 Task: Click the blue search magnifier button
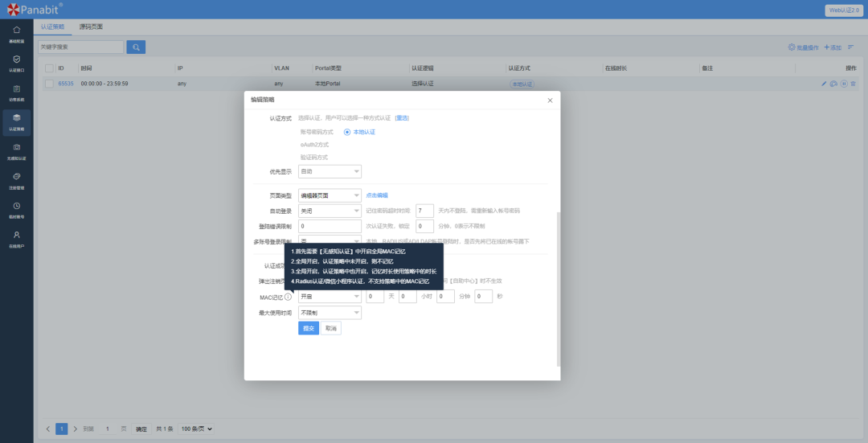(x=136, y=47)
